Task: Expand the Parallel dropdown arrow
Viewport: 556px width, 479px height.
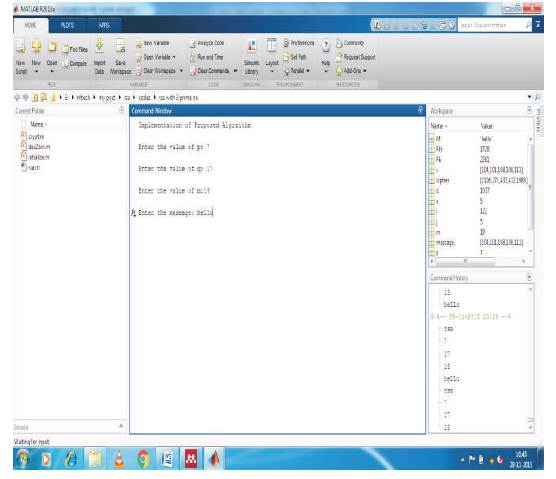Action: [x=307, y=71]
